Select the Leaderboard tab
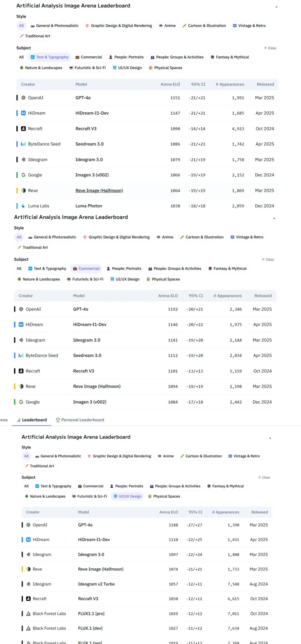301x644 pixels. 32,420
